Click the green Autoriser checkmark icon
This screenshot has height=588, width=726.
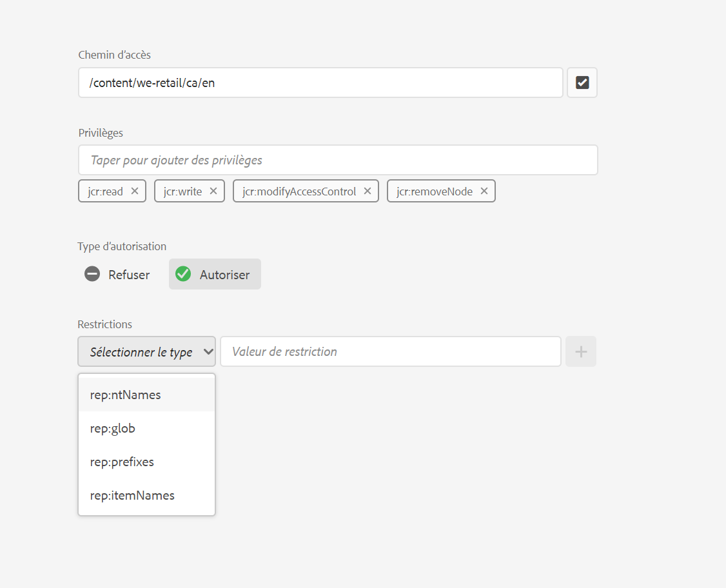183,274
